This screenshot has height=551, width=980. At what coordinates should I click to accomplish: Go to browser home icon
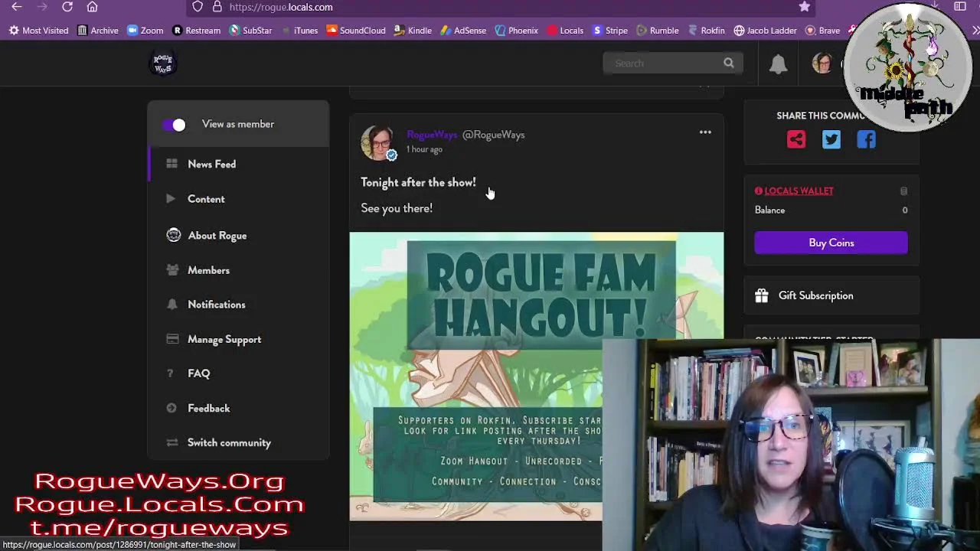click(x=92, y=7)
